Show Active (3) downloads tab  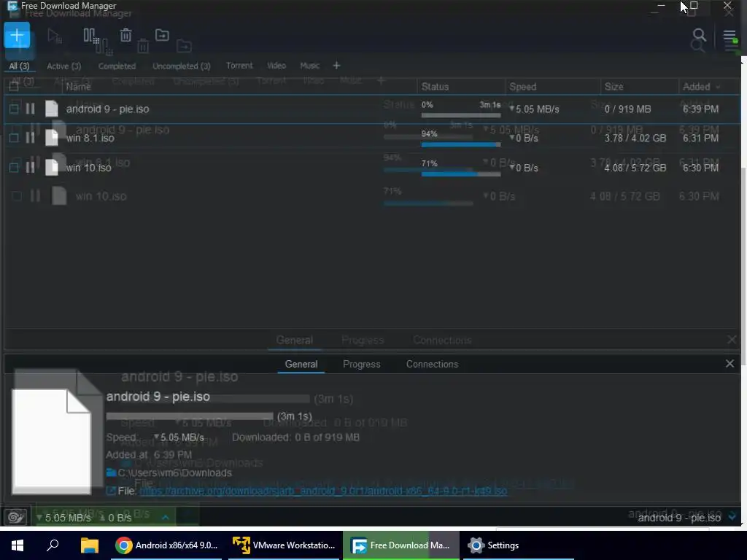tap(64, 66)
